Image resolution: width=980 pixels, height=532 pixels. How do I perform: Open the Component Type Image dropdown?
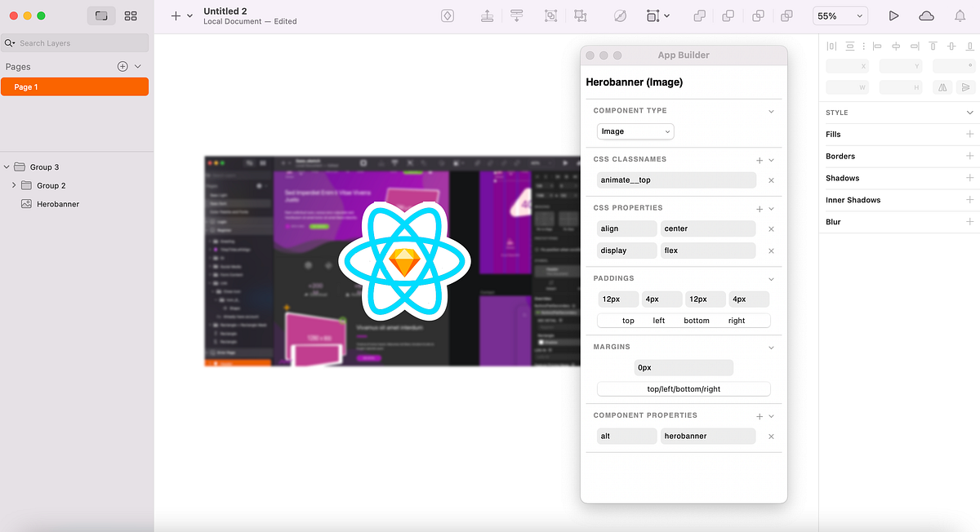tap(635, 131)
